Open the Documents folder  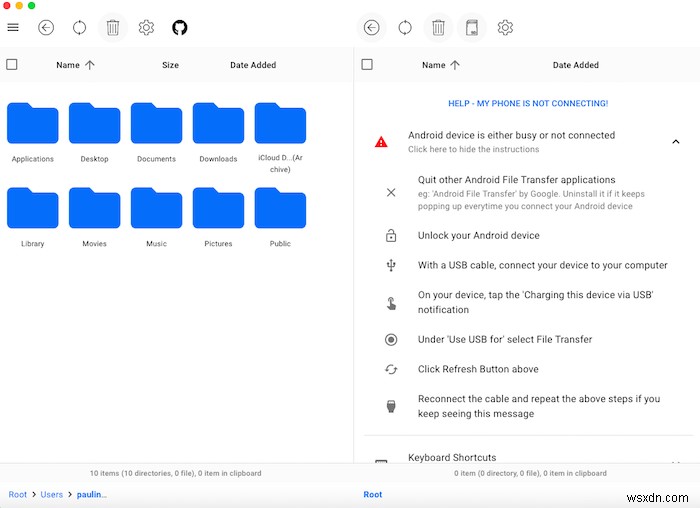(x=156, y=133)
